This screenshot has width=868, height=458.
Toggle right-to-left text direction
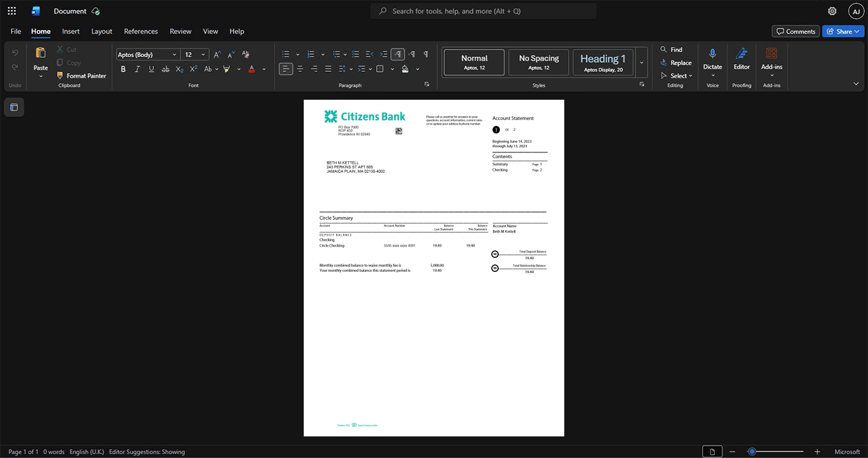click(412, 55)
